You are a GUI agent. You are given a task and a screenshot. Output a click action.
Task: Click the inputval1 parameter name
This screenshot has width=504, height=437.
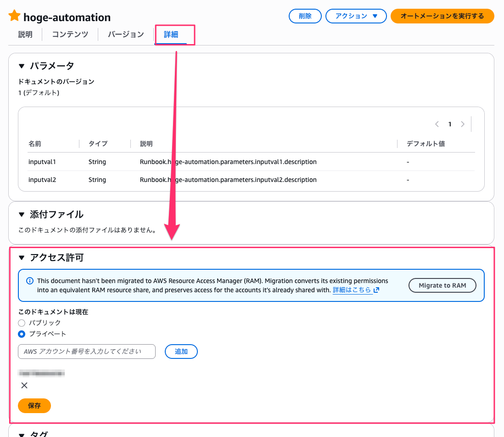coord(42,162)
